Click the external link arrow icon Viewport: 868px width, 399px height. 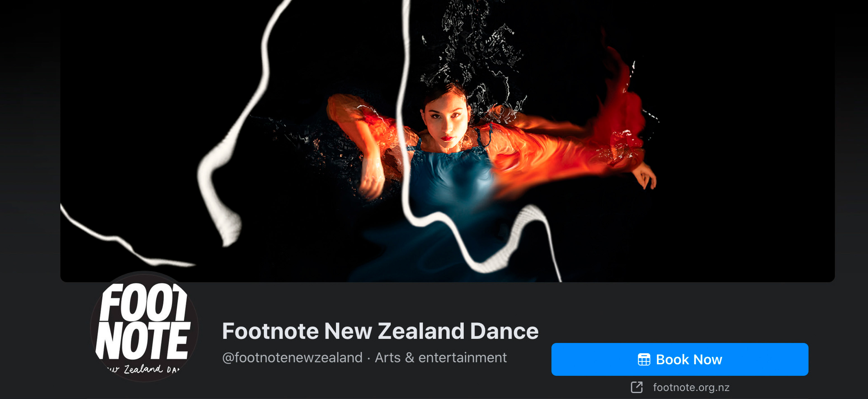(637, 387)
